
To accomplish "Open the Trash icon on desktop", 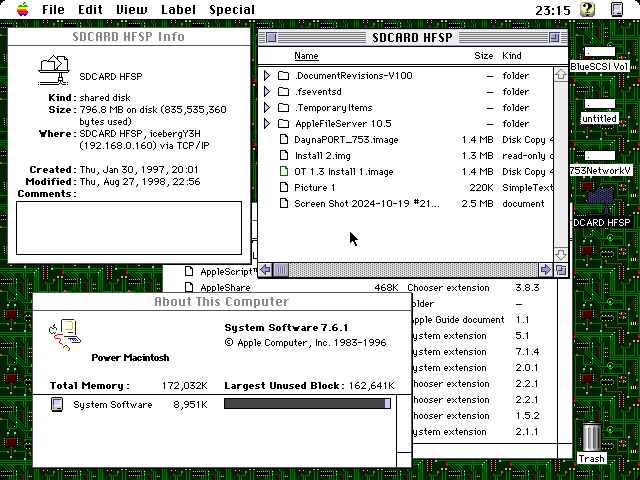I will coord(591,437).
